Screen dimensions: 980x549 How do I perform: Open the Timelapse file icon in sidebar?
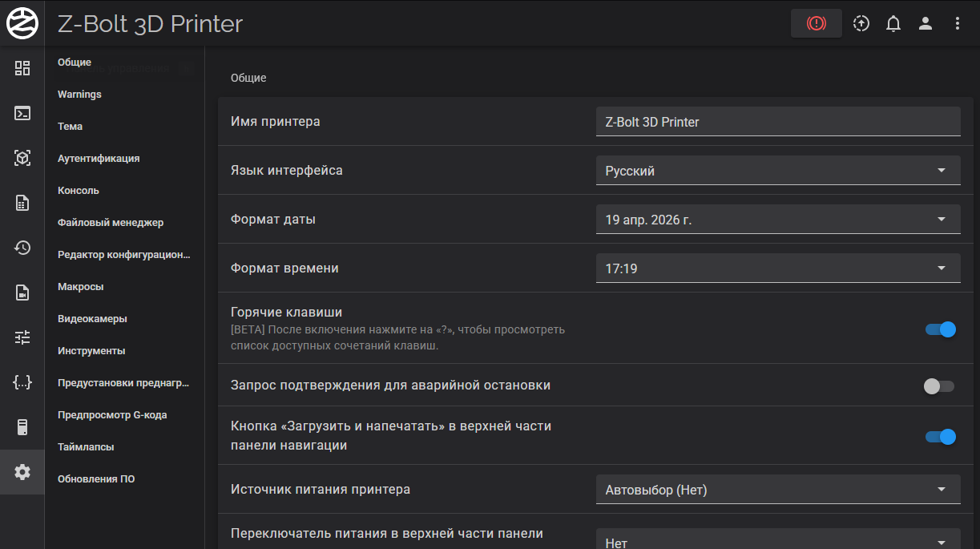[x=22, y=293]
